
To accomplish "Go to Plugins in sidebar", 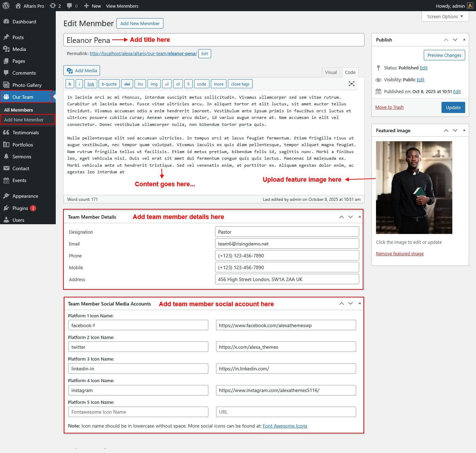I will click(20, 208).
